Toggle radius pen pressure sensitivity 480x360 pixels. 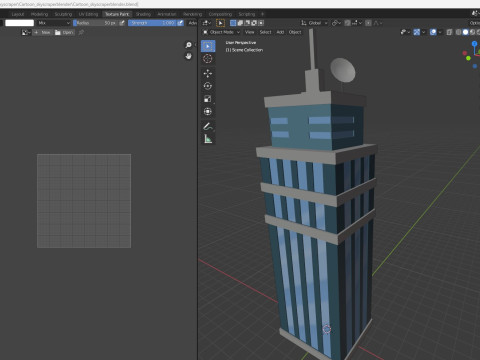coord(122,23)
